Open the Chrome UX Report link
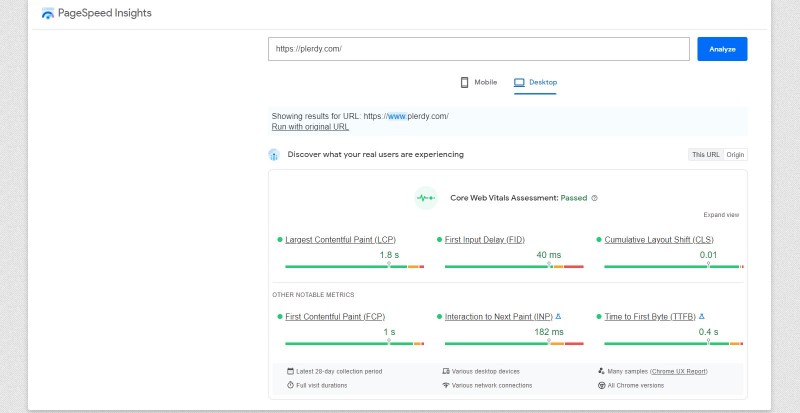Image resolution: width=800 pixels, height=413 pixels. coord(679,372)
